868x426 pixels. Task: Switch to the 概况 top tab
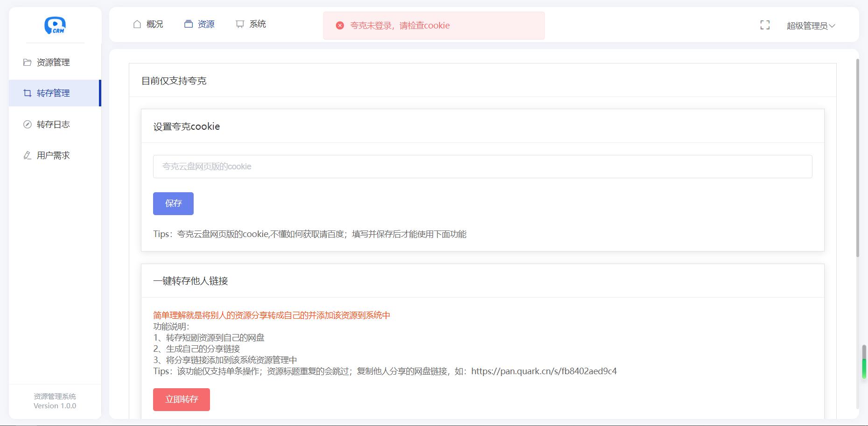point(148,24)
